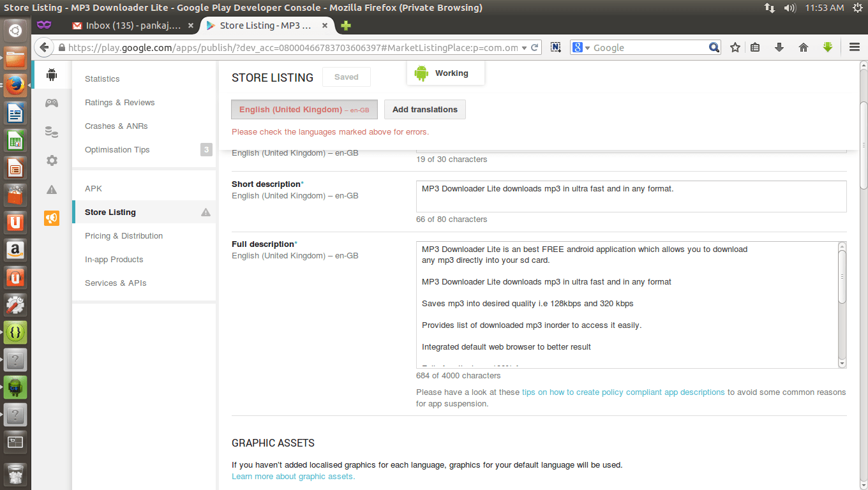Click the Optimisation Tips badge showing 3

[x=206, y=150]
